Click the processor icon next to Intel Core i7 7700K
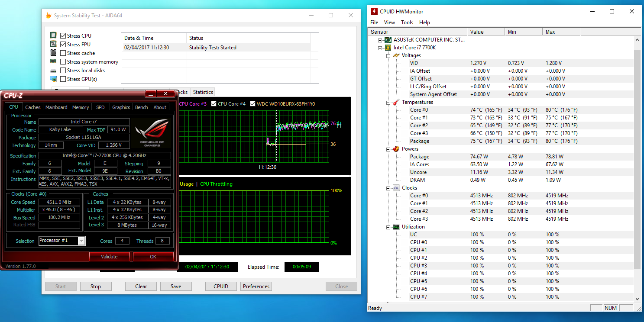The image size is (644, 322). (388, 48)
